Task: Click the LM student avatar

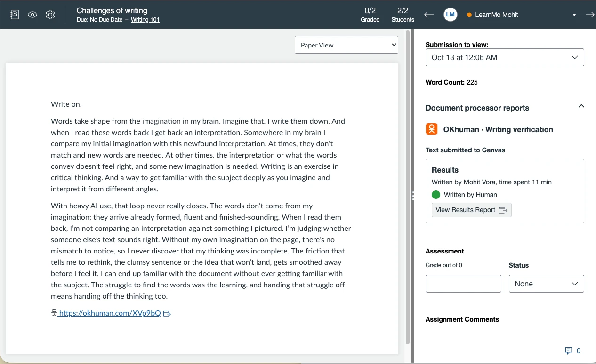Action: [451, 15]
